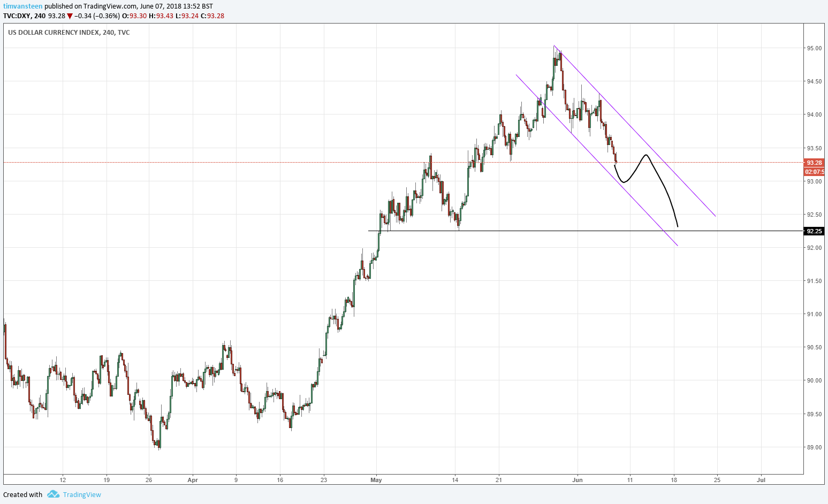Click the black 92.25 price level label
The width and height of the screenshot is (828, 504).
click(x=814, y=231)
